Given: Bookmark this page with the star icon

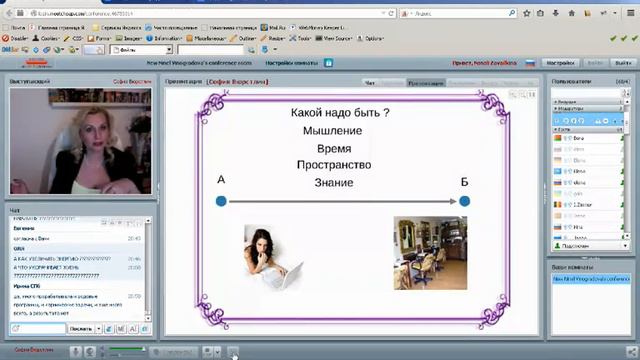Looking at the screenshot, I should 527,13.
